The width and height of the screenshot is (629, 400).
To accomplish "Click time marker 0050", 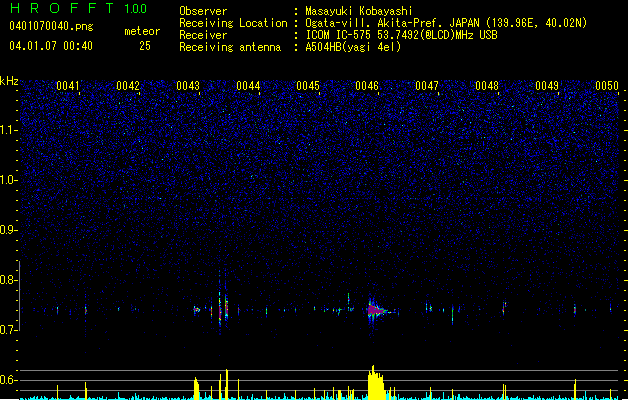I will pyautogui.click(x=607, y=86).
